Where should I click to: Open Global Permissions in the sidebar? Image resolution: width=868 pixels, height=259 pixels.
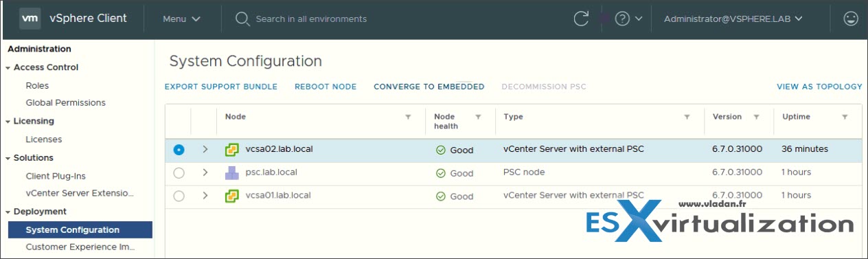pos(65,102)
